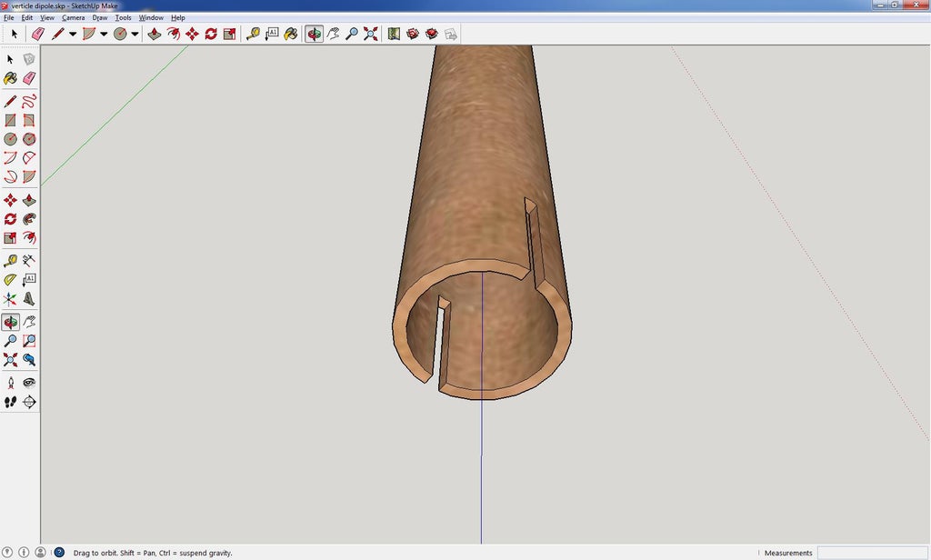Toggle the Instructor help icon in status bar
Viewport: 931px width, 560px height.
[59, 552]
